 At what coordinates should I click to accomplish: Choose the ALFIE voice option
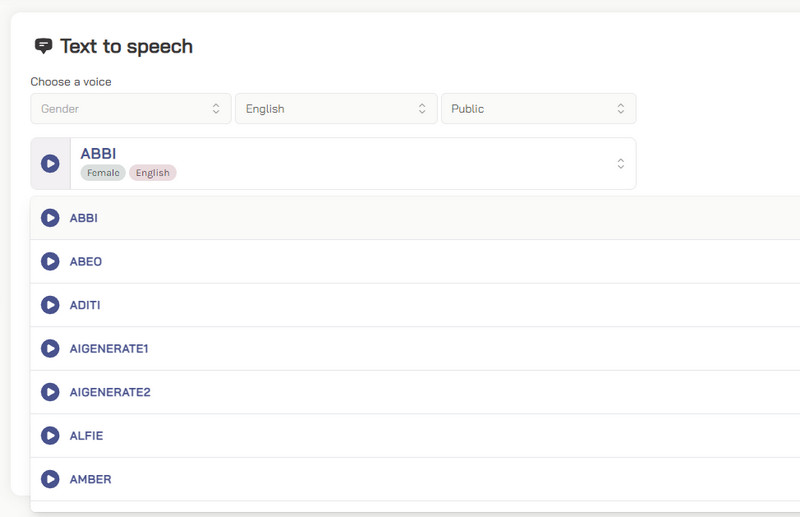point(86,436)
